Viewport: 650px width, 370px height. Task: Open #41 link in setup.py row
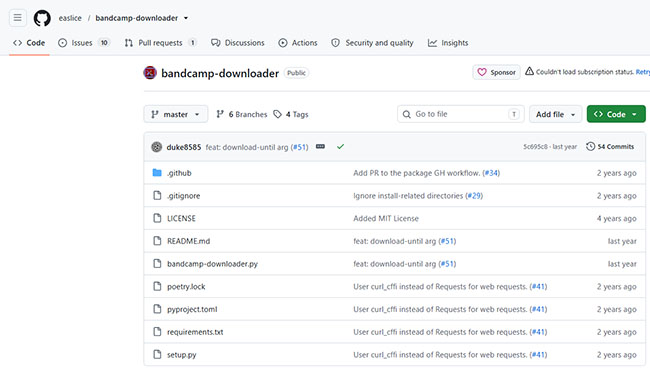point(538,355)
